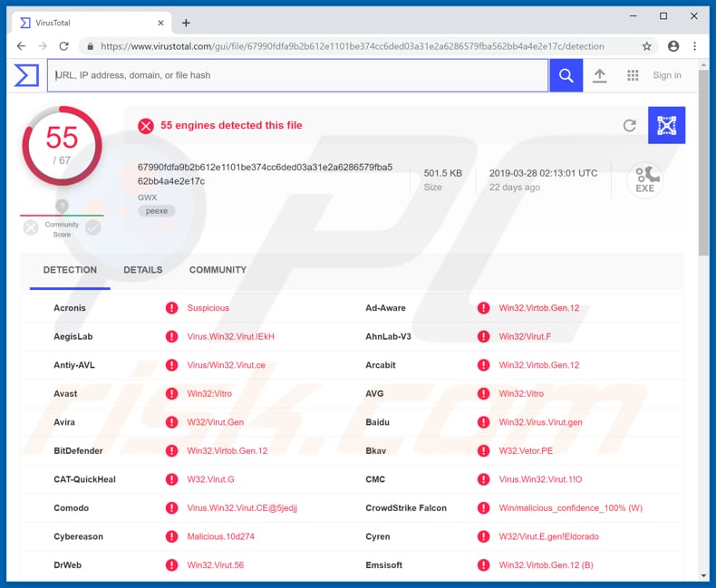This screenshot has height=588, width=716.
Task: Click the Sign in link
Action: coord(667,75)
